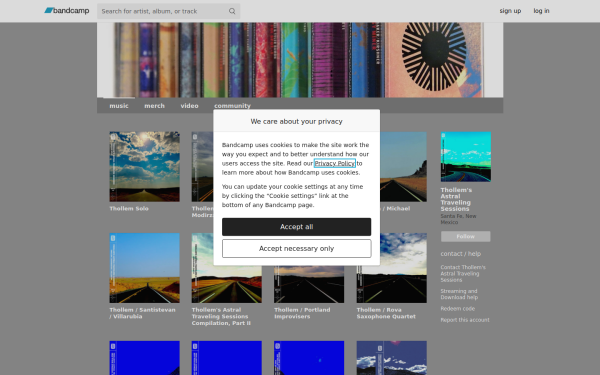
Task: Click the Accept all button
Action: 296,227
